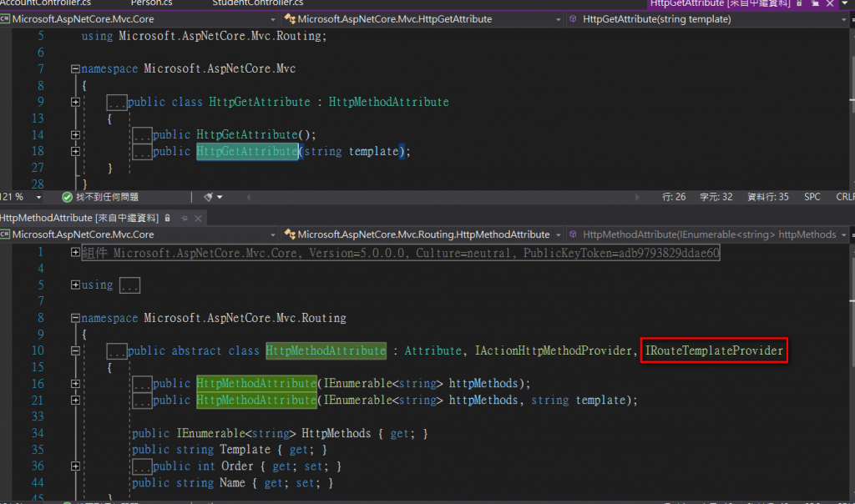855x504 pixels.
Task: Click class icon beside Microsoft.AspNetCore.Mvc.HttpGetAttribute
Action: pyautogui.click(x=290, y=19)
